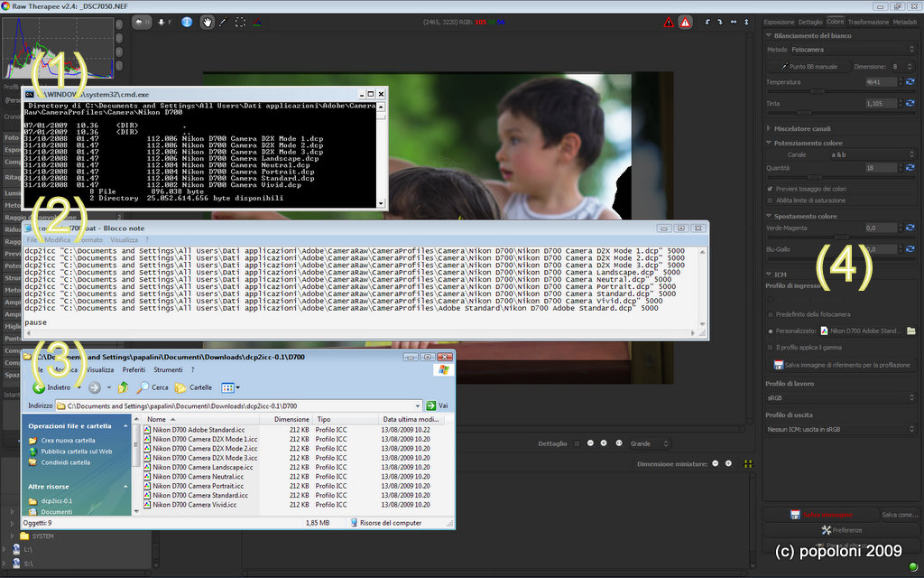Select Predefinito della fotocamera radio option
924x578 pixels.
(771, 314)
